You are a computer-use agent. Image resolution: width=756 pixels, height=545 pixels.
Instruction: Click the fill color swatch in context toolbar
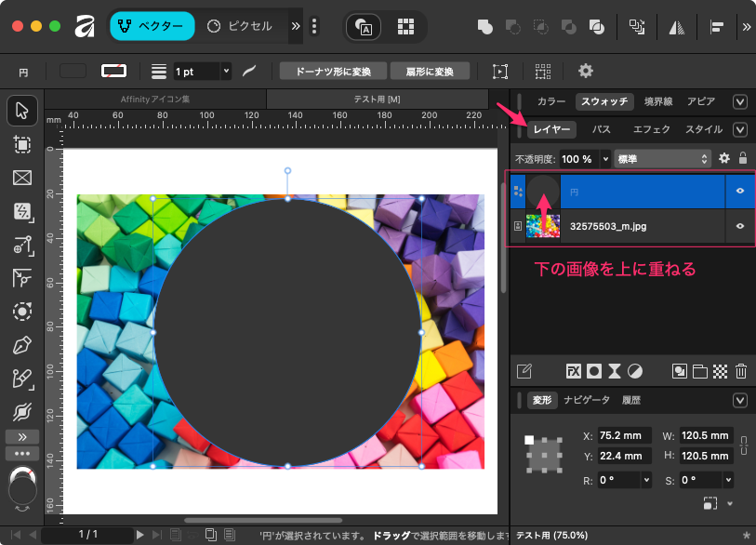[x=73, y=71]
